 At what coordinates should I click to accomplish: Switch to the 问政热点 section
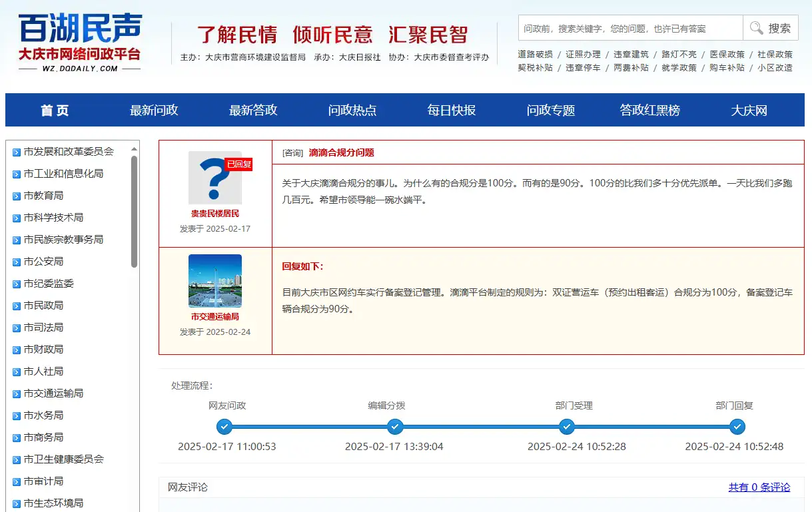(x=351, y=110)
